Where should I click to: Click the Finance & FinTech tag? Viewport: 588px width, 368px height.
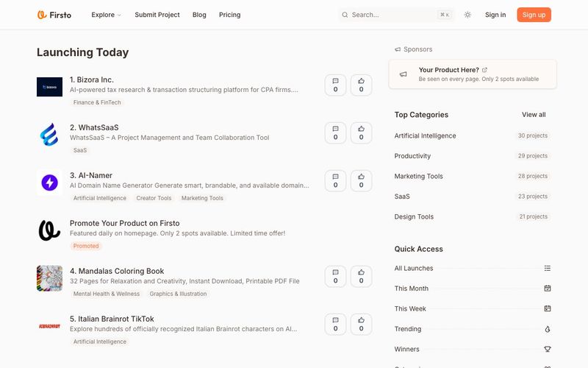pyautogui.click(x=97, y=102)
